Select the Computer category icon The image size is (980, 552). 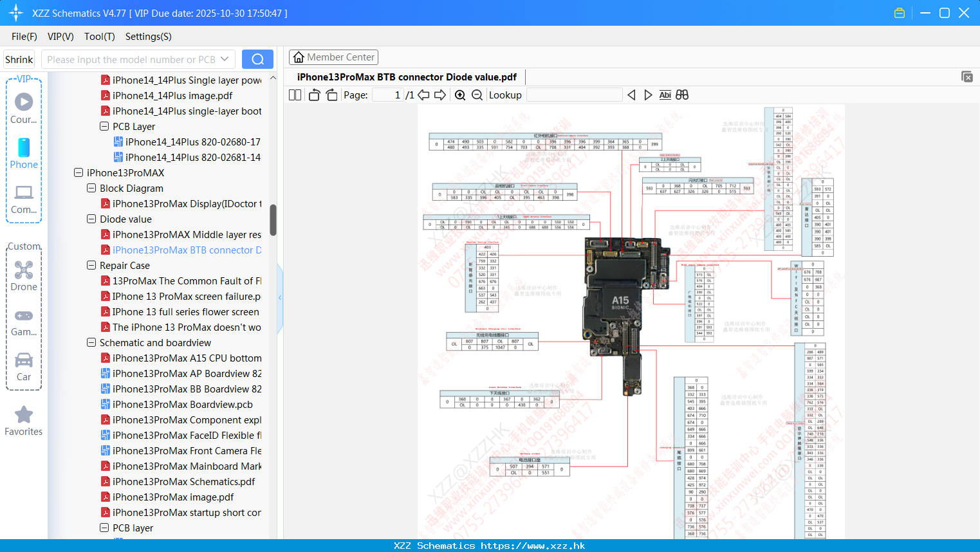[24, 192]
